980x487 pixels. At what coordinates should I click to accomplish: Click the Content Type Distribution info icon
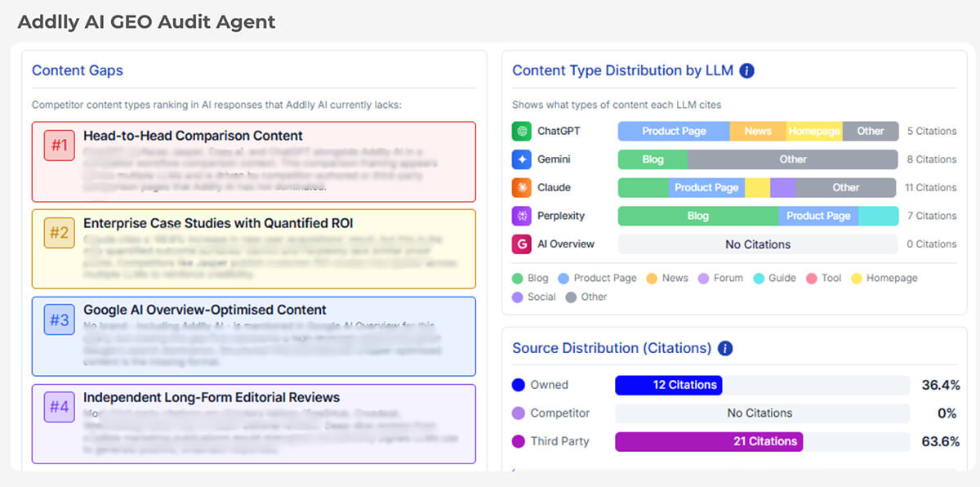point(746,71)
